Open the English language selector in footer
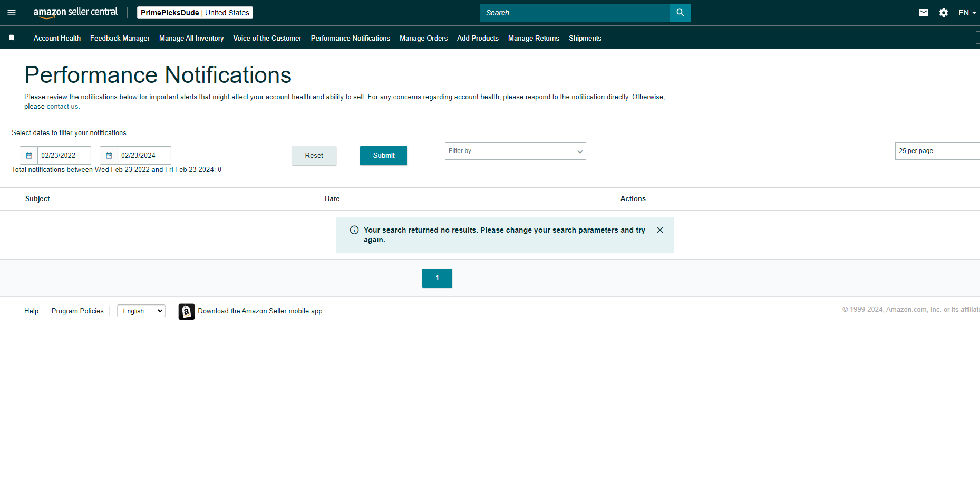 [141, 311]
